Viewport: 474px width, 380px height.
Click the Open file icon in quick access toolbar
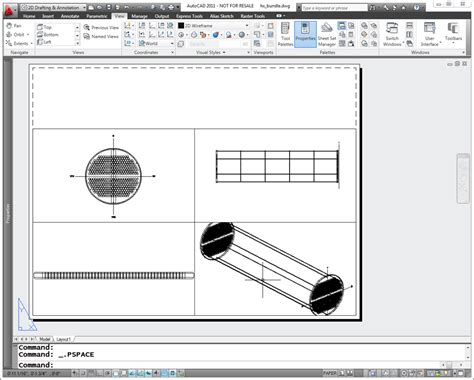tap(100, 7)
